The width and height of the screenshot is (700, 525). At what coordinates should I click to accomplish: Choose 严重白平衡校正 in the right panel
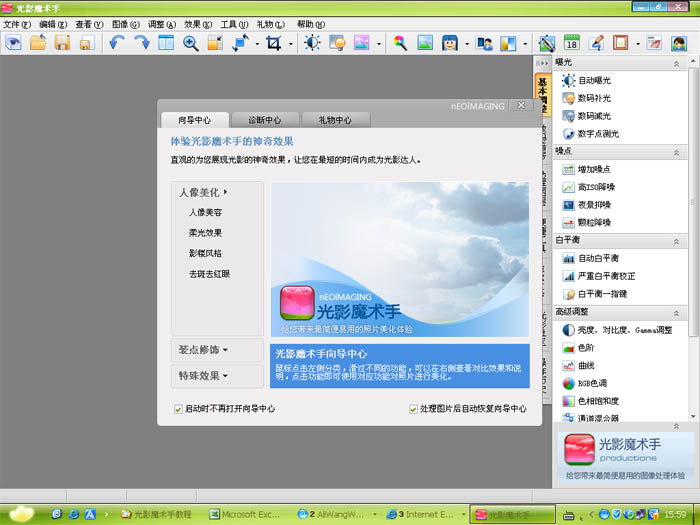(x=598, y=276)
